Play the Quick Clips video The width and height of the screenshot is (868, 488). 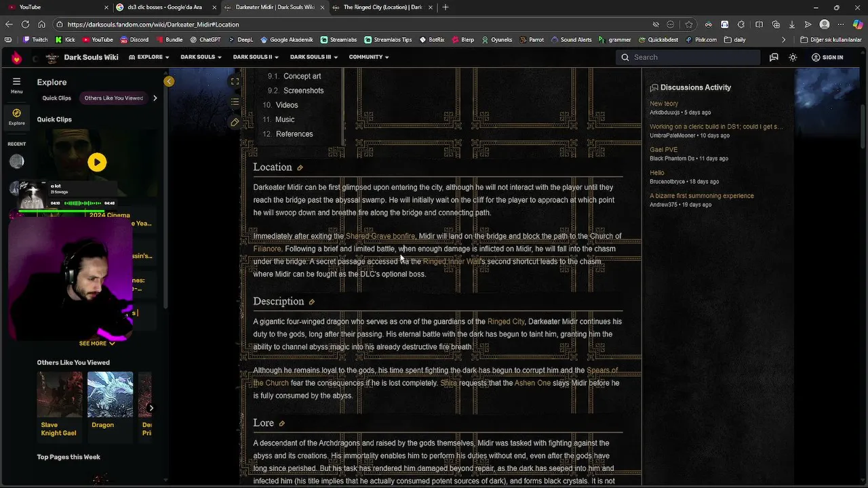click(97, 162)
